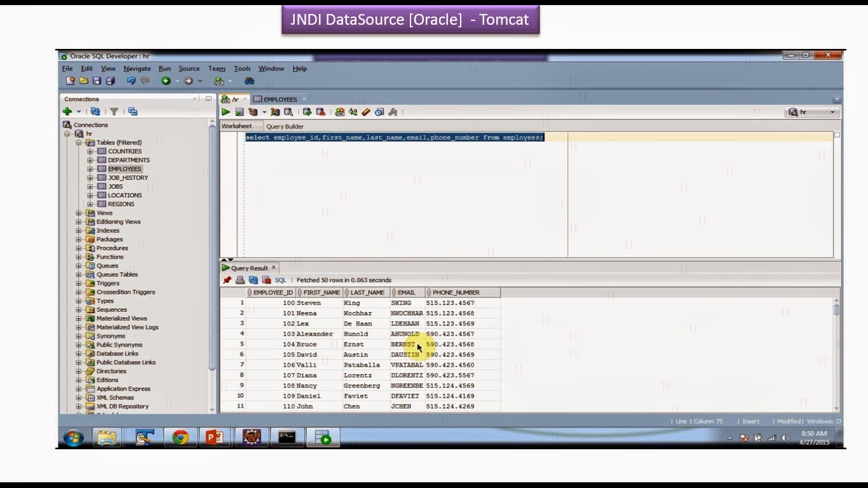Open the Tools menu
The image size is (868, 488).
[x=242, y=69]
